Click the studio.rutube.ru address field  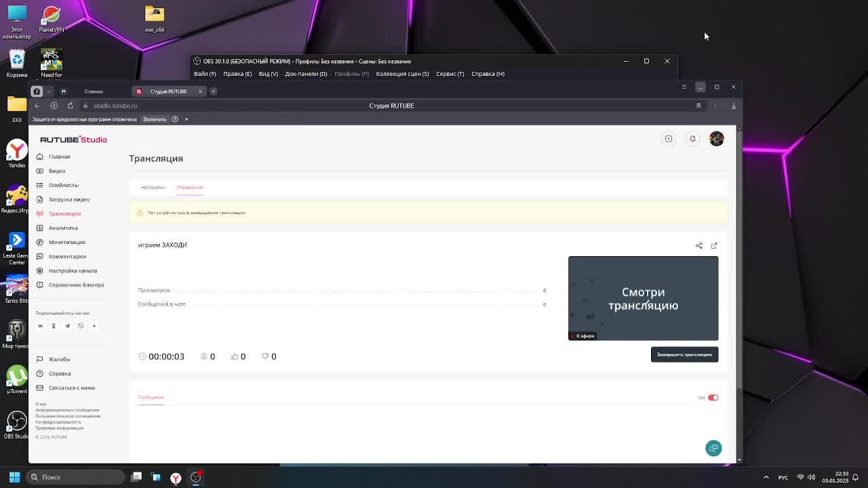click(x=115, y=106)
